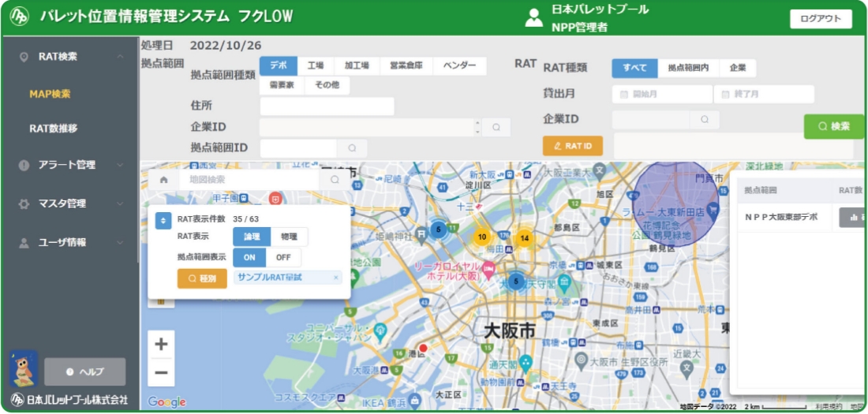Click the ユーザ情報 person icon
Image resolution: width=868 pixels, height=414 pixels.
(24, 242)
